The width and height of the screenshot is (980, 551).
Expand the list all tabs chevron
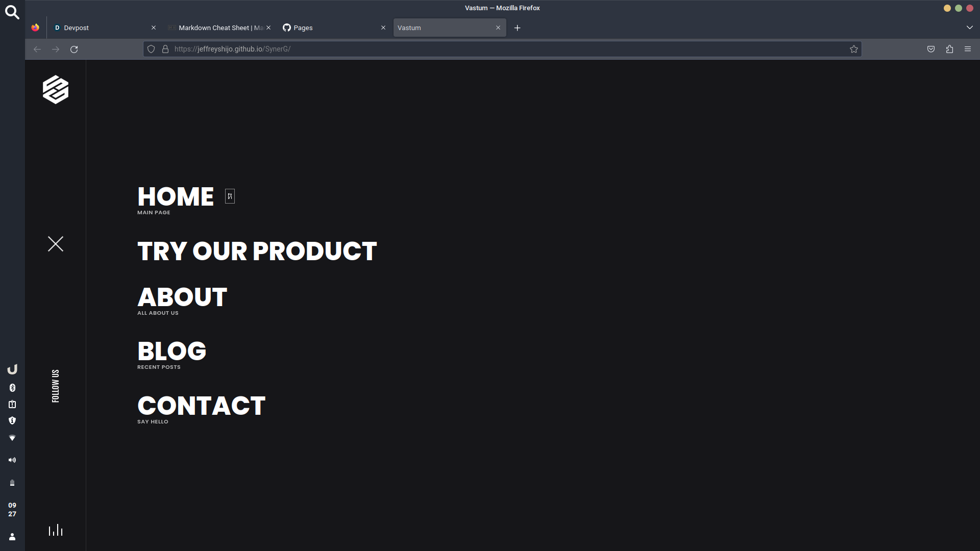tap(969, 28)
